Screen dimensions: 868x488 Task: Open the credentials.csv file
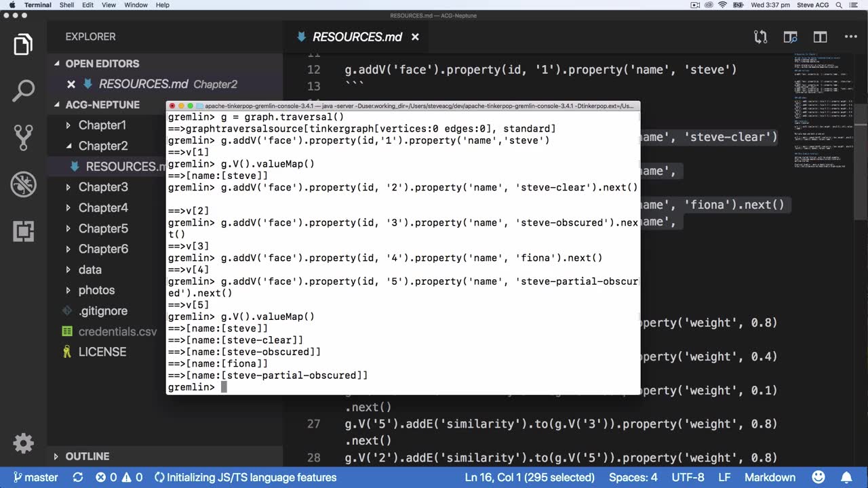[x=117, y=331]
